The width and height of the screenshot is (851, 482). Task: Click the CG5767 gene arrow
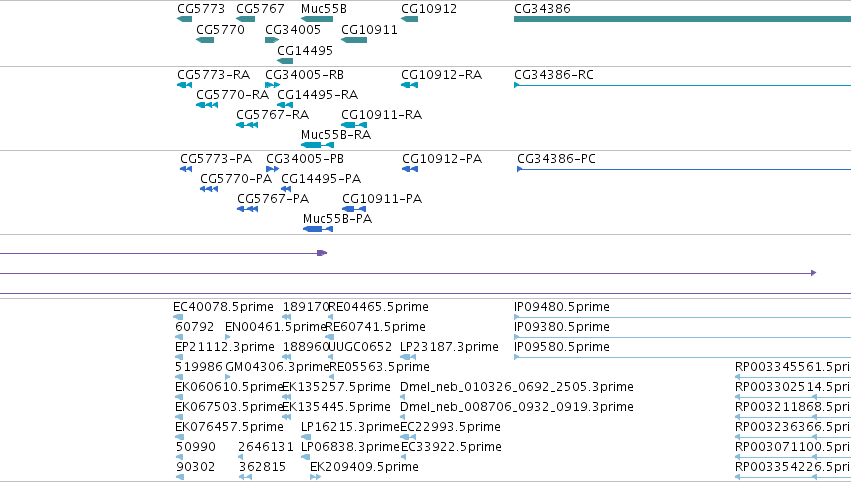click(x=245, y=19)
